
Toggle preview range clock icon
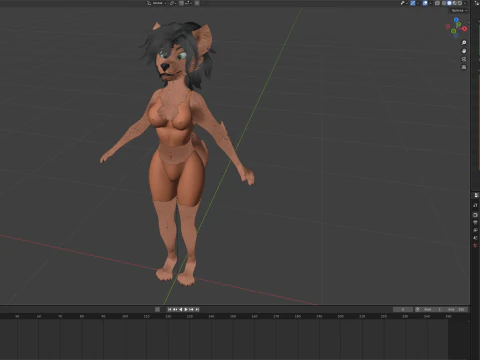417,309
